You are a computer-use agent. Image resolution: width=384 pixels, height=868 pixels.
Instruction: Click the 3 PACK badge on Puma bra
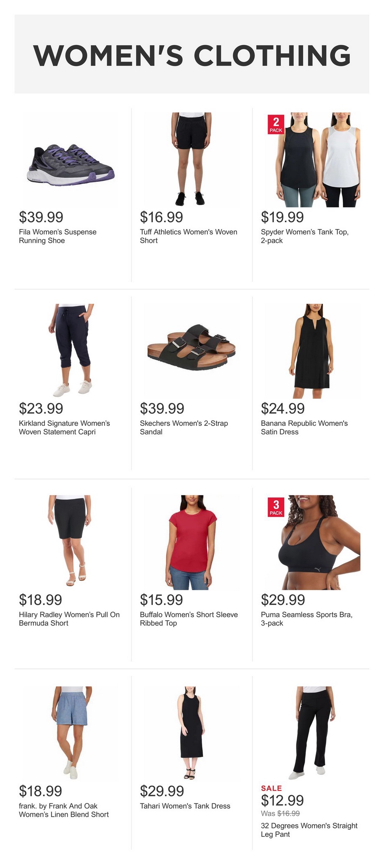pos(276,506)
